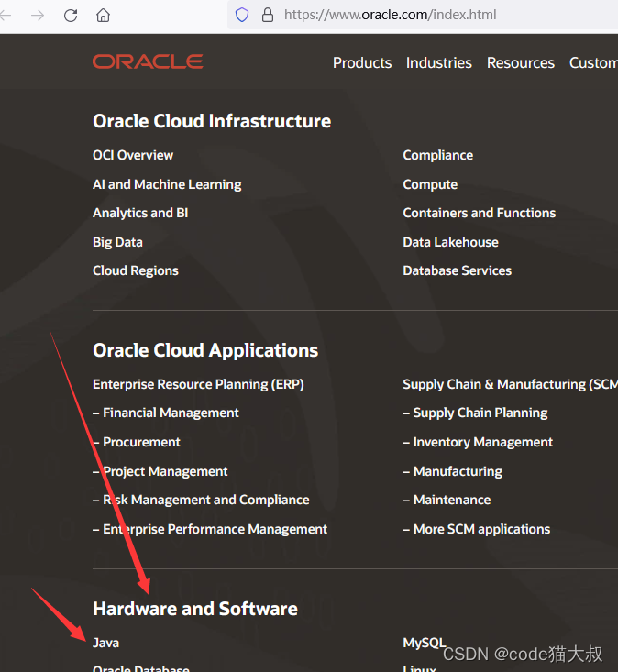Go to Project Management
Screen dimensions: 618x672
(x=160, y=471)
